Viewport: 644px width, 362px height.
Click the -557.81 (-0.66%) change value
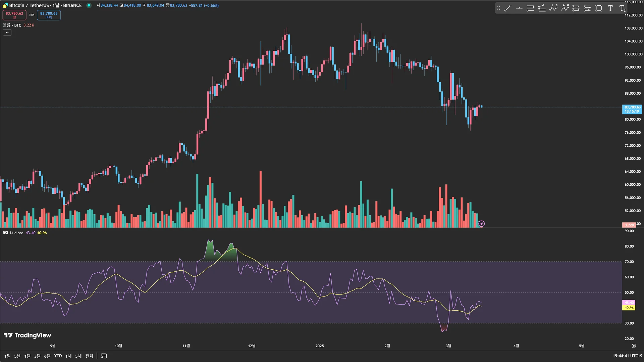204,5
